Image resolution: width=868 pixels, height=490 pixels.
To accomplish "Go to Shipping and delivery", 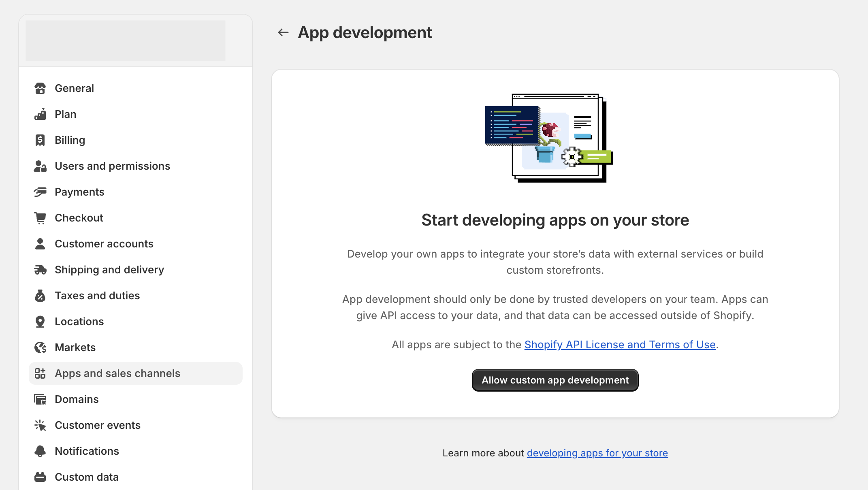I will (x=136, y=270).
